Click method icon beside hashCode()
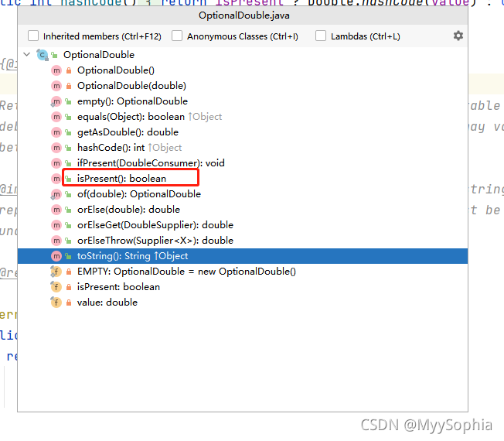This screenshot has width=504, height=441. (x=56, y=148)
